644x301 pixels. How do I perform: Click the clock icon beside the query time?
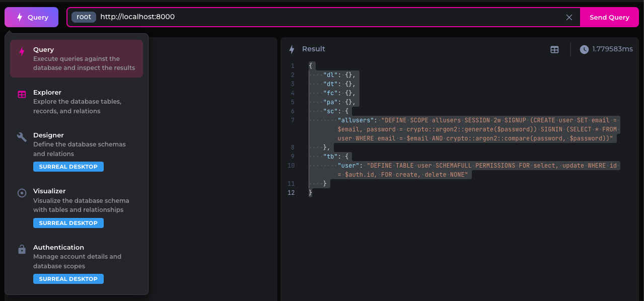click(x=584, y=49)
